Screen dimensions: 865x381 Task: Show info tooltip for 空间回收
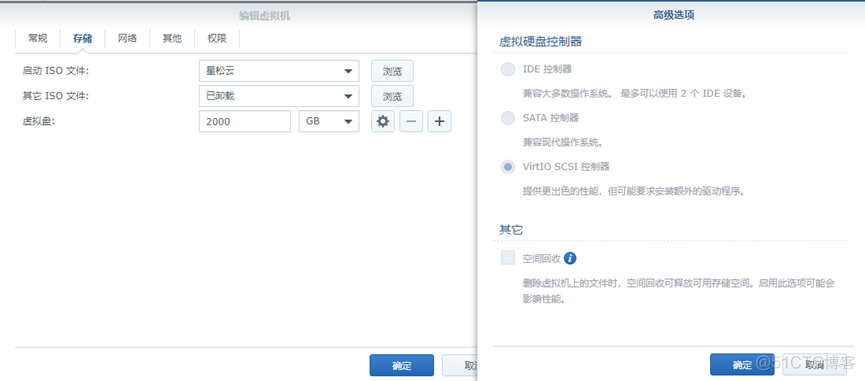pos(570,258)
